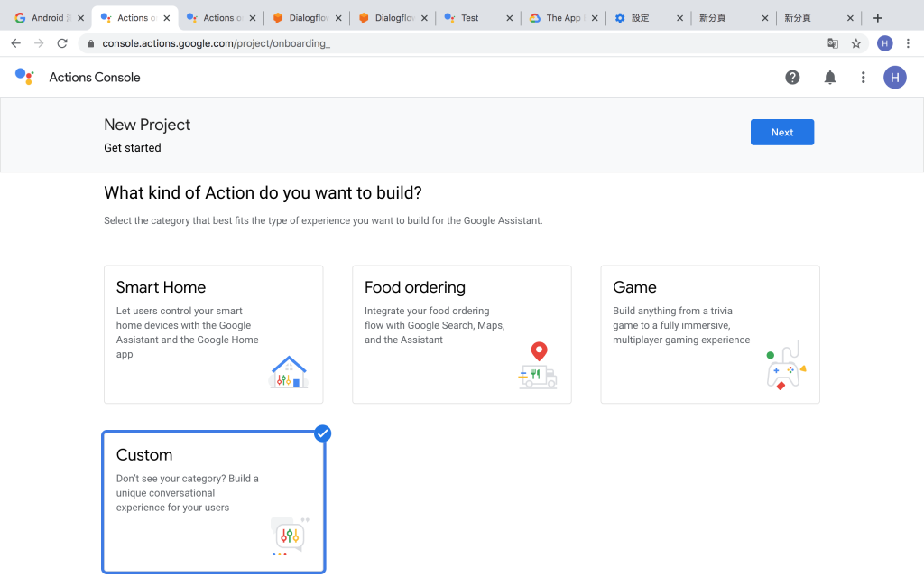Click Custom card description text
This screenshot has width=924, height=578.
click(188, 492)
